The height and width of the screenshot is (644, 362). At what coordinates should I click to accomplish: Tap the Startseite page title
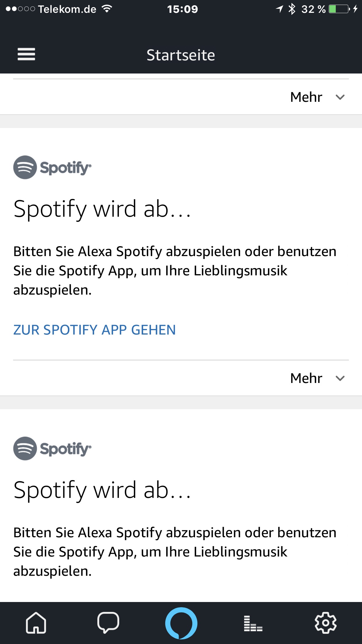tap(181, 55)
